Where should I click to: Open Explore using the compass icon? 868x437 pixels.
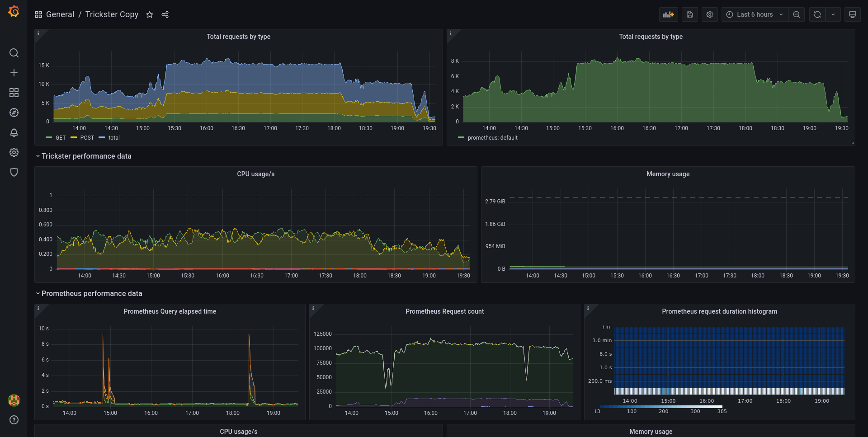14,113
